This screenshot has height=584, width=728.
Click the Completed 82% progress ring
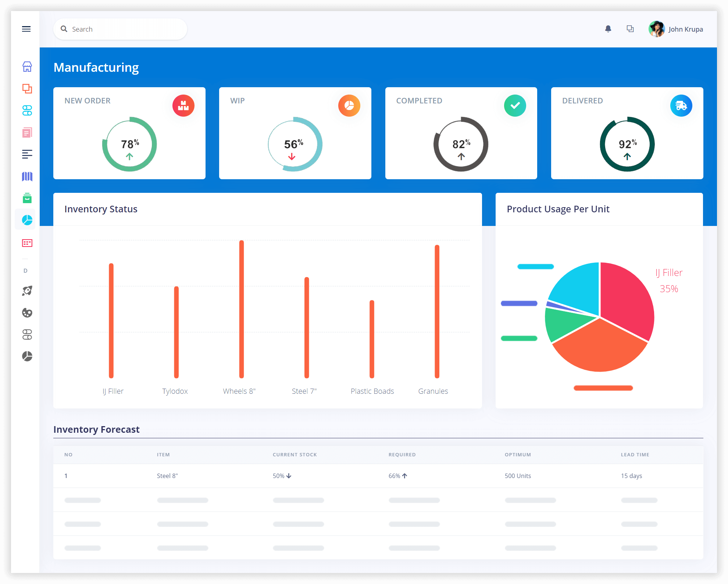tap(461, 144)
